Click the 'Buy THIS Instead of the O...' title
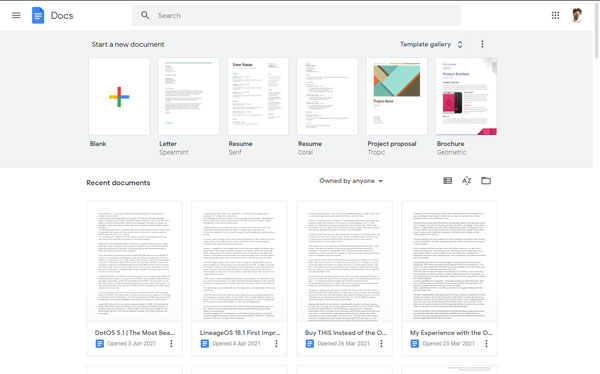This screenshot has height=374, width=600. (346, 333)
